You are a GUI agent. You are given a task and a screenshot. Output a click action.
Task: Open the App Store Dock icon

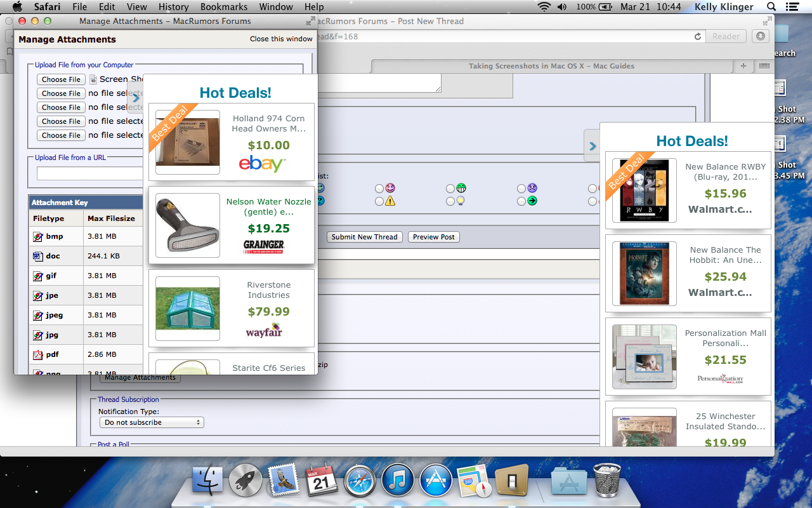(x=436, y=481)
